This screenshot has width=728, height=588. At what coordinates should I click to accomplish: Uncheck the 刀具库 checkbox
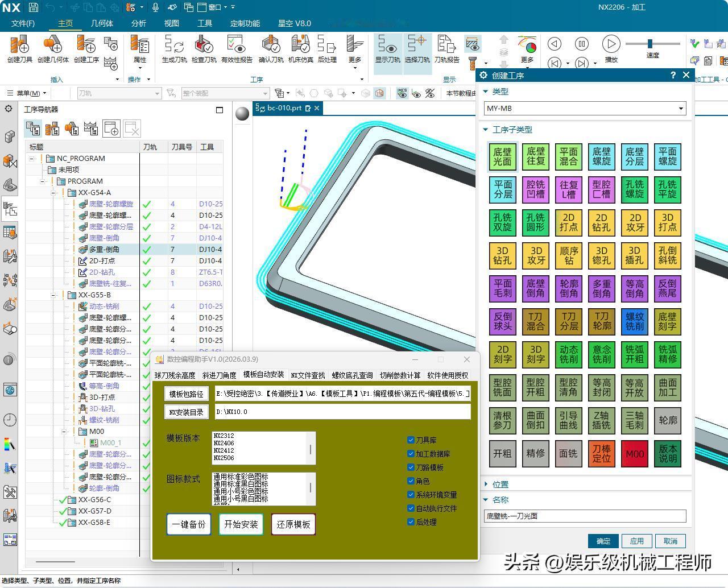point(411,440)
